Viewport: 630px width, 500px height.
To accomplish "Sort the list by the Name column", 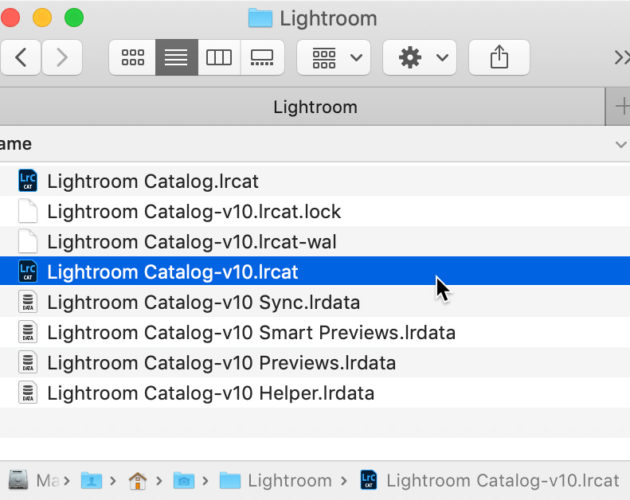I will (x=16, y=144).
